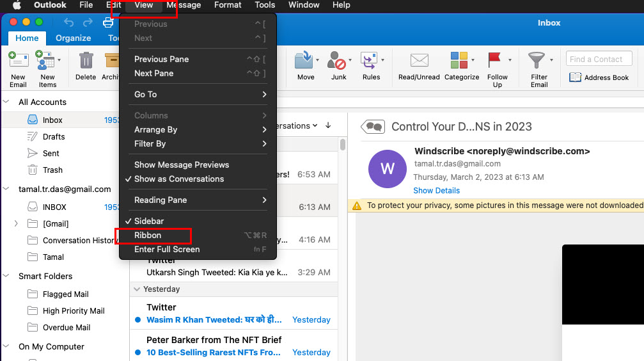Collapse the All Accounts section
Viewport: 644px width, 361px height.
(x=6, y=102)
